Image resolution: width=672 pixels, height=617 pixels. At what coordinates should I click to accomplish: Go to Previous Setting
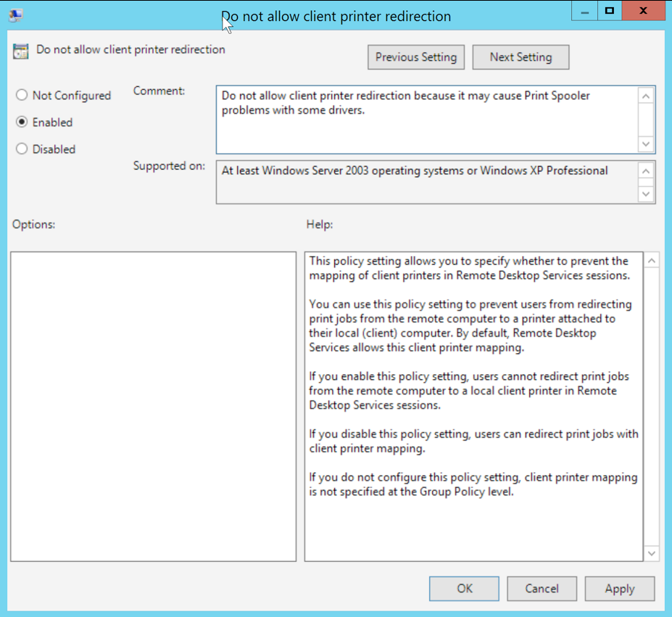pyautogui.click(x=415, y=57)
